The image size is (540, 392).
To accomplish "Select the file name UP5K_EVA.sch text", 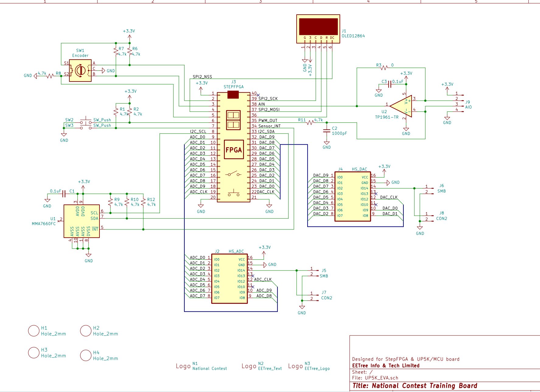I will [x=381, y=378].
